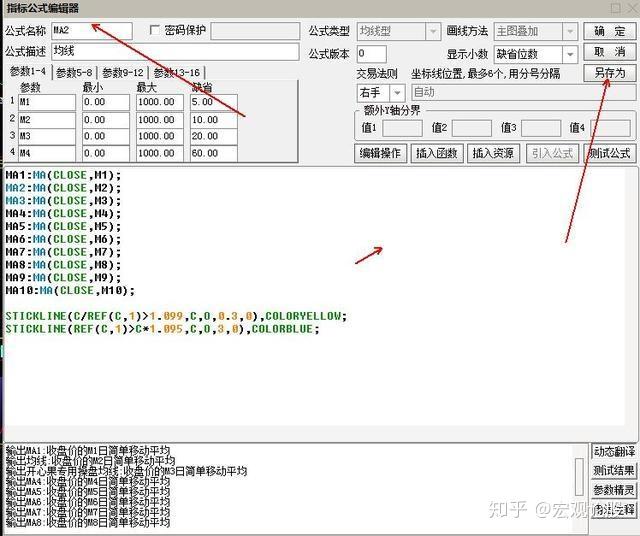This screenshot has width=640, height=536.
Task: Toggle the 密码保护 checkbox
Action: pos(155,30)
